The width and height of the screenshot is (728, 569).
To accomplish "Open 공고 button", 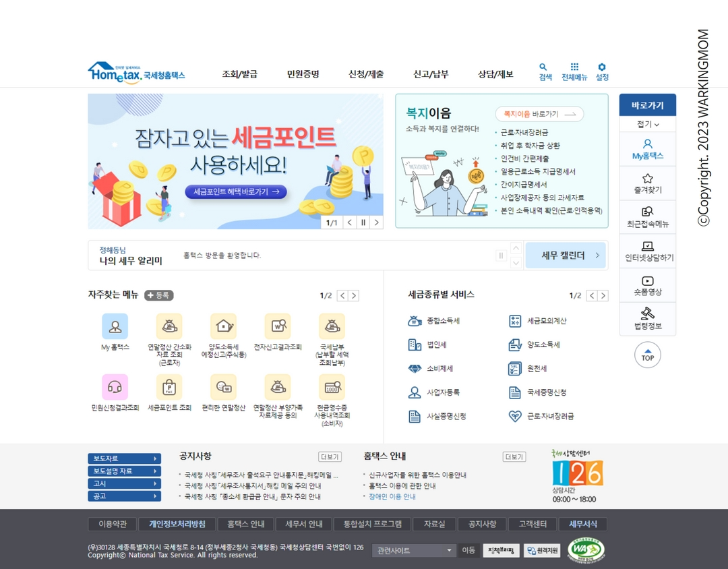I will 125,496.
